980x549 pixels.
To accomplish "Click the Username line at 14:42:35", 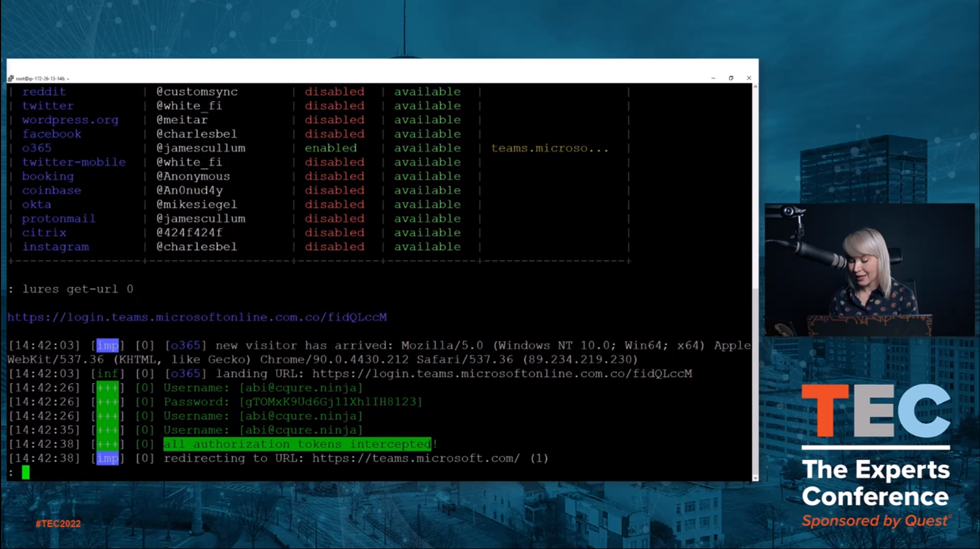I will coord(263,430).
